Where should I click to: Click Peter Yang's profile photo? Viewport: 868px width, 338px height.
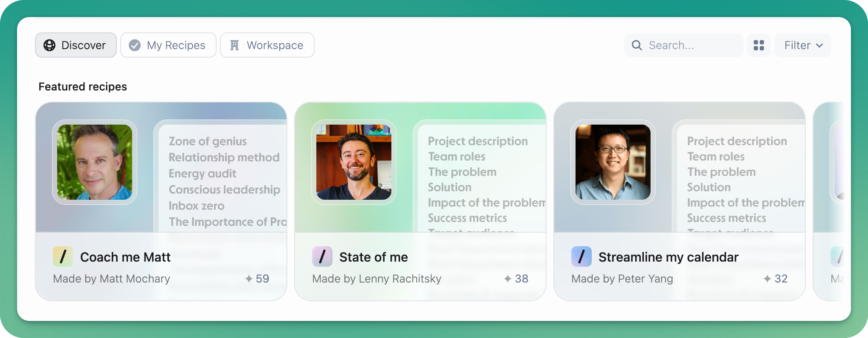click(x=613, y=162)
